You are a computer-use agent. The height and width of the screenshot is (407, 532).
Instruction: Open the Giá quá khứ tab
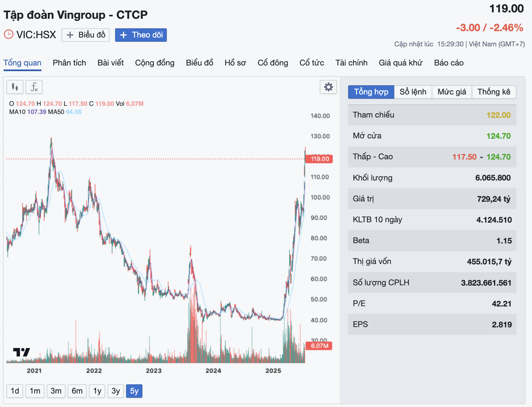[x=401, y=63]
